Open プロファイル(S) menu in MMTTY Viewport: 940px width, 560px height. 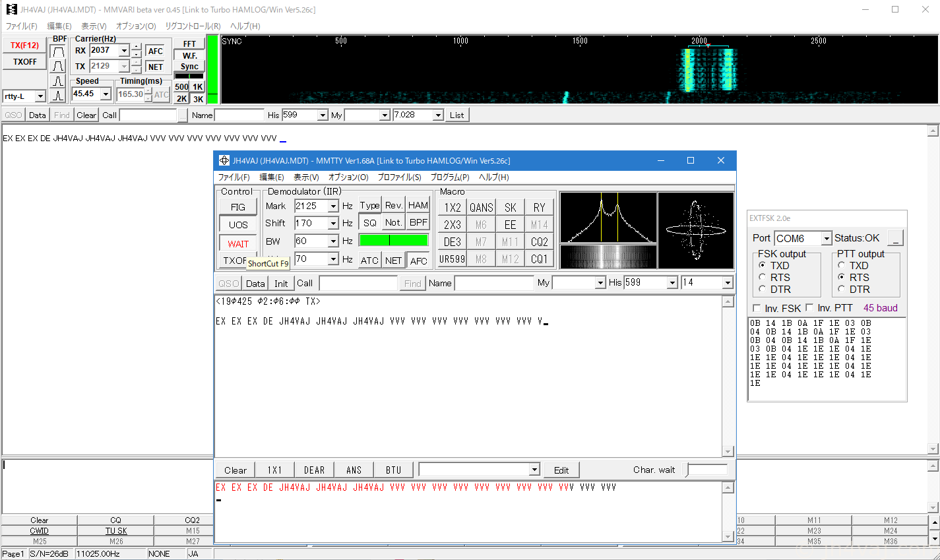tap(399, 177)
